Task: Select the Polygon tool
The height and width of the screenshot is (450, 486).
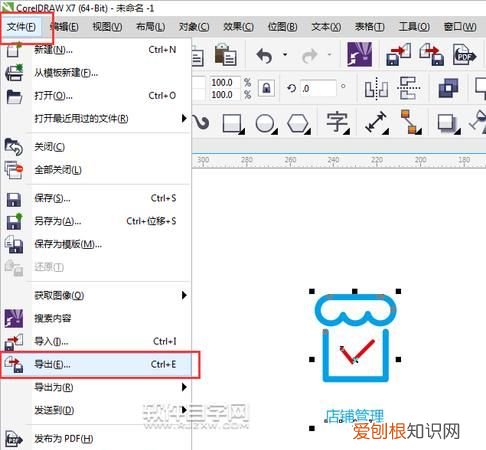Action: 299,124
